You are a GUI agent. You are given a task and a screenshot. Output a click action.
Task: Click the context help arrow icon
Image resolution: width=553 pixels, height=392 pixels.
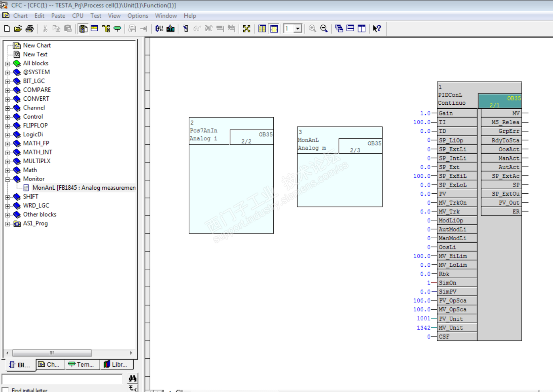[x=377, y=28]
